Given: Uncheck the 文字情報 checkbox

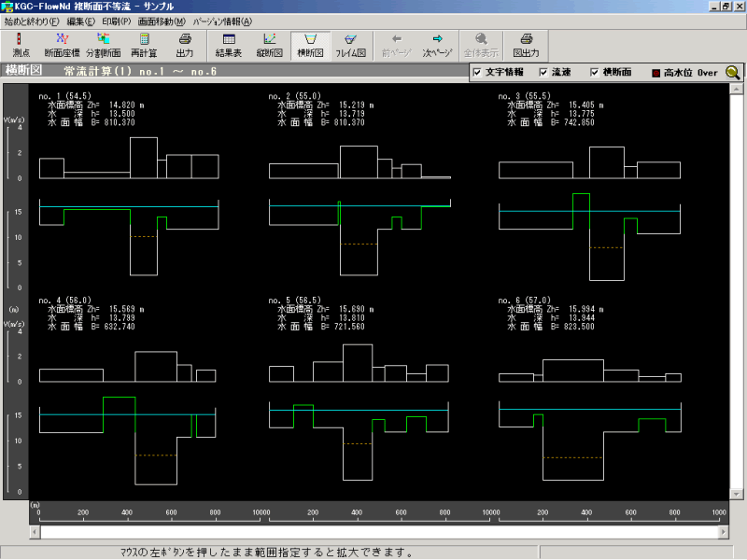Looking at the screenshot, I should coord(478,73).
